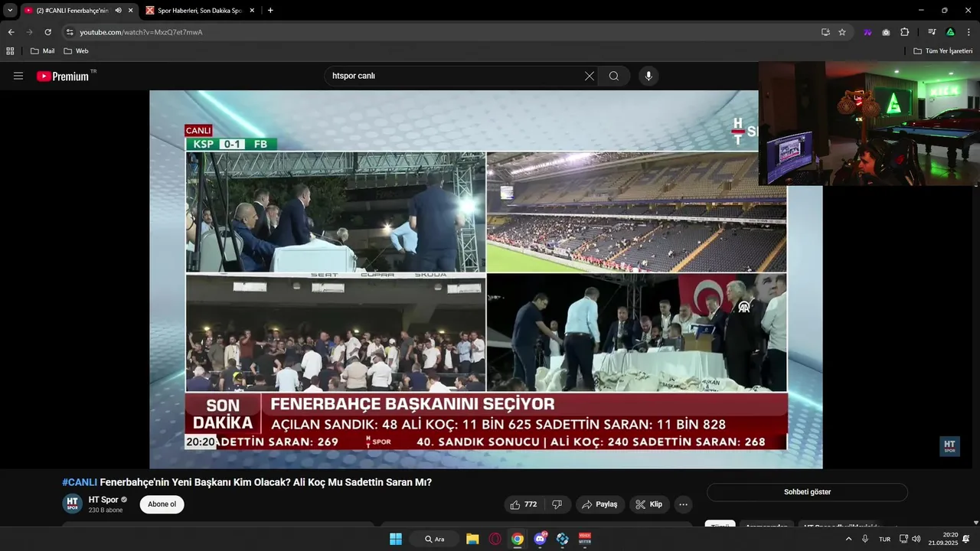
Task: Open the media controls music-note icon
Action: coord(932,32)
